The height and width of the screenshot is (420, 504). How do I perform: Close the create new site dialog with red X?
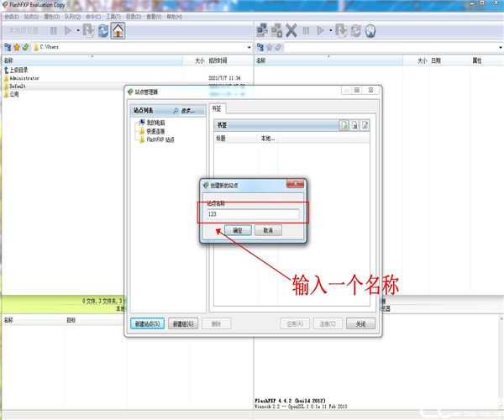pyautogui.click(x=295, y=184)
